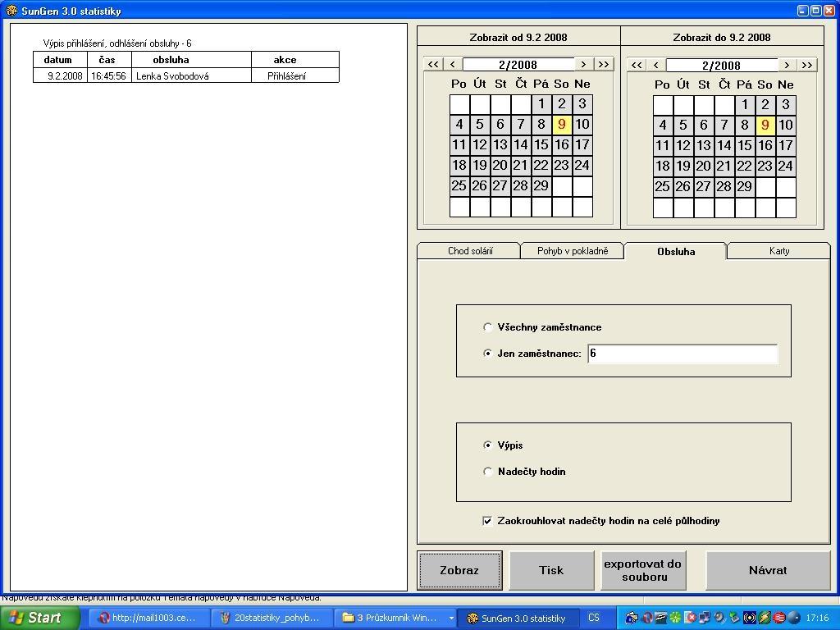840x630 pixels.
Task: Select day 13 in Zobrazit do calendar
Action: [x=703, y=146]
